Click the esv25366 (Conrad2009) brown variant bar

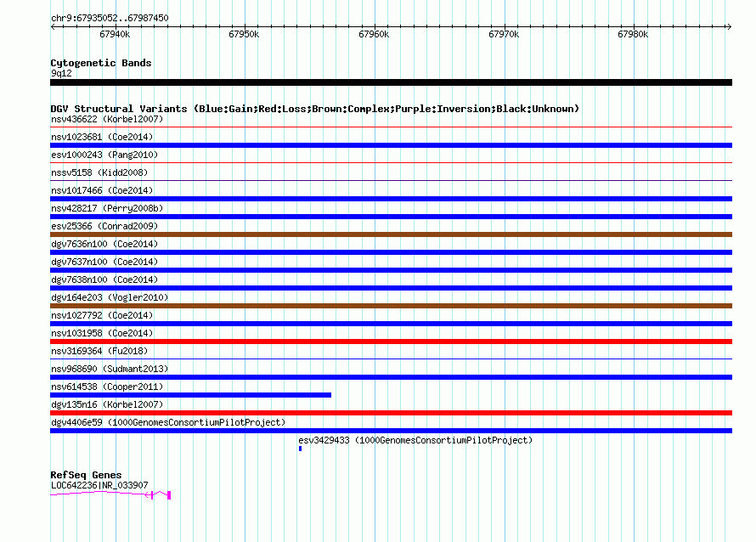point(391,234)
